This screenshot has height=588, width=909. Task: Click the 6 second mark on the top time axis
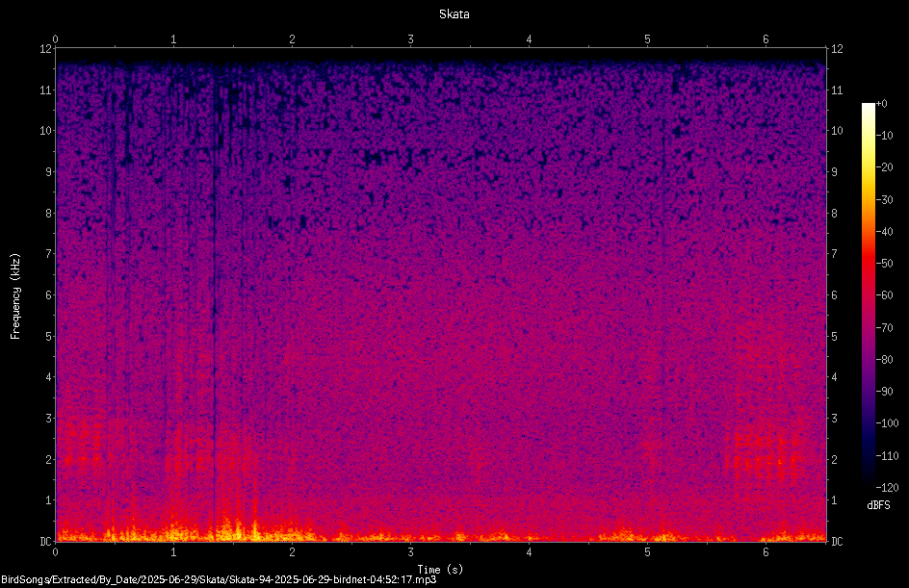click(766, 39)
